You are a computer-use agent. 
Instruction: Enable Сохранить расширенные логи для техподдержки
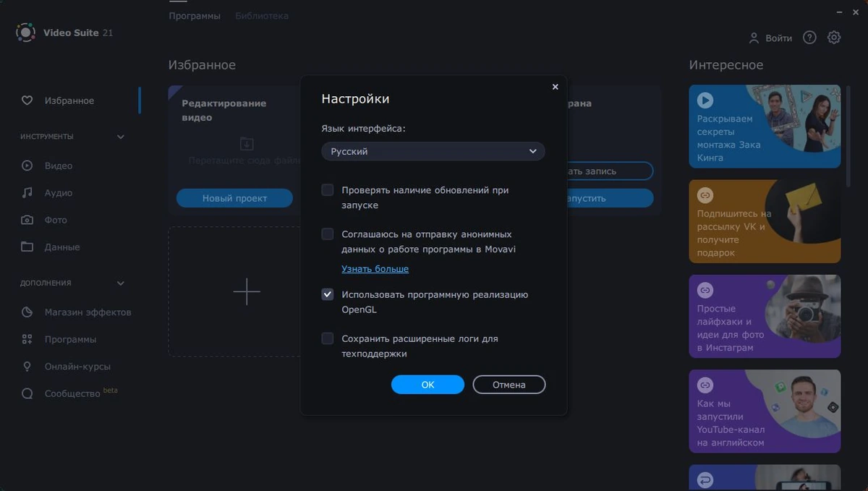328,338
